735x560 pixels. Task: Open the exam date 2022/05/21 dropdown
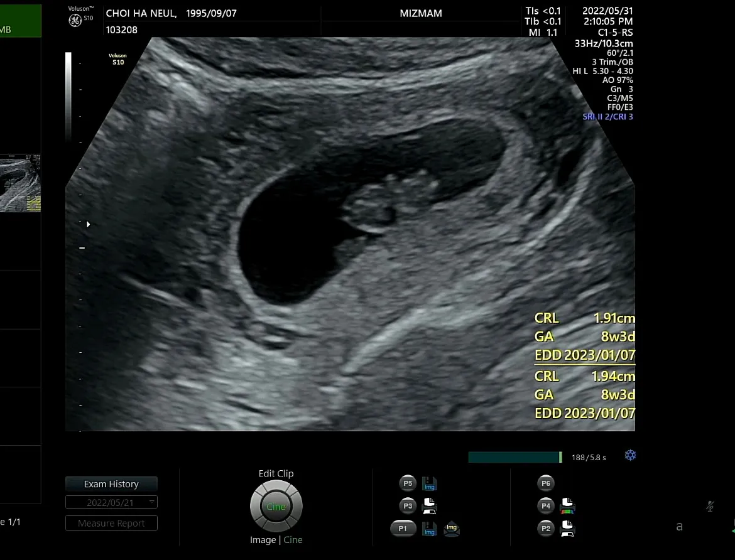111,502
